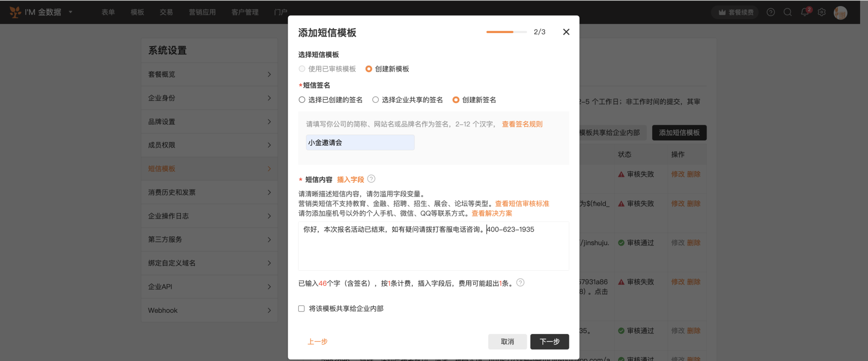Expand 品牌设置 chevron
868x361 pixels.
click(x=269, y=122)
